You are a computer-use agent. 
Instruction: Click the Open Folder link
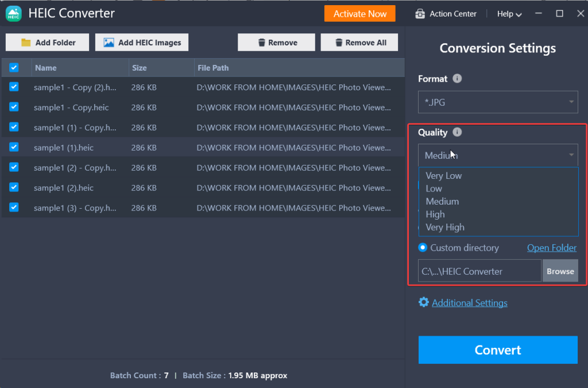tap(552, 248)
